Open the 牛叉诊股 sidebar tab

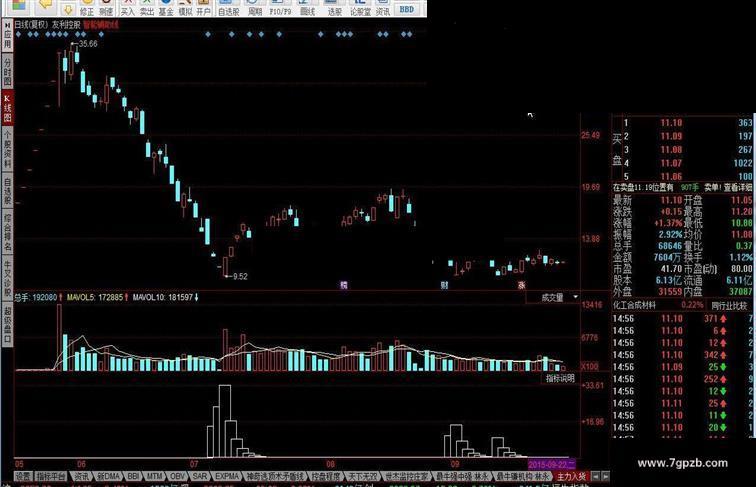click(x=7, y=278)
